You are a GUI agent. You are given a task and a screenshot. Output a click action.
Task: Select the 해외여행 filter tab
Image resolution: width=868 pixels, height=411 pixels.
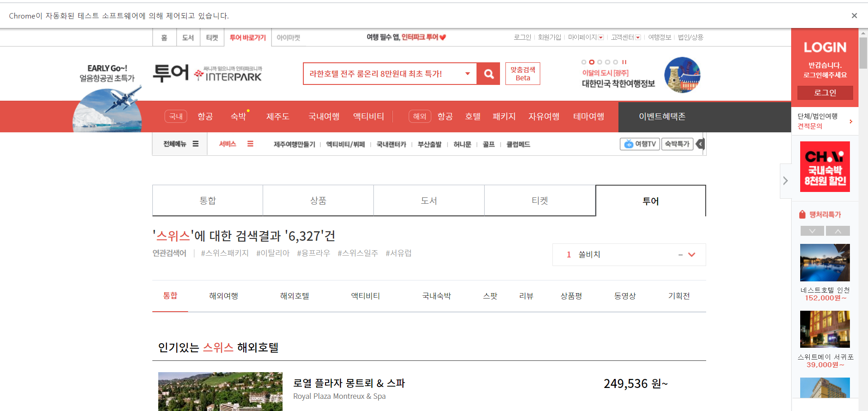223,296
